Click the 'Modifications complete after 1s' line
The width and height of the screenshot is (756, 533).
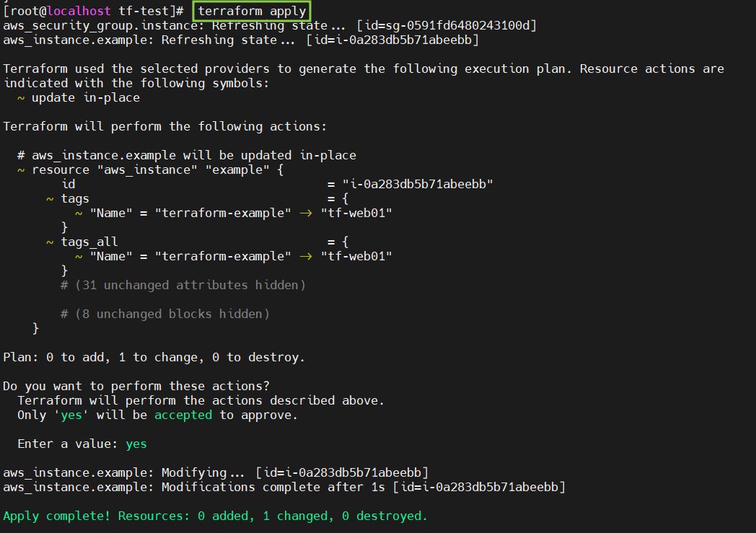[x=284, y=488]
